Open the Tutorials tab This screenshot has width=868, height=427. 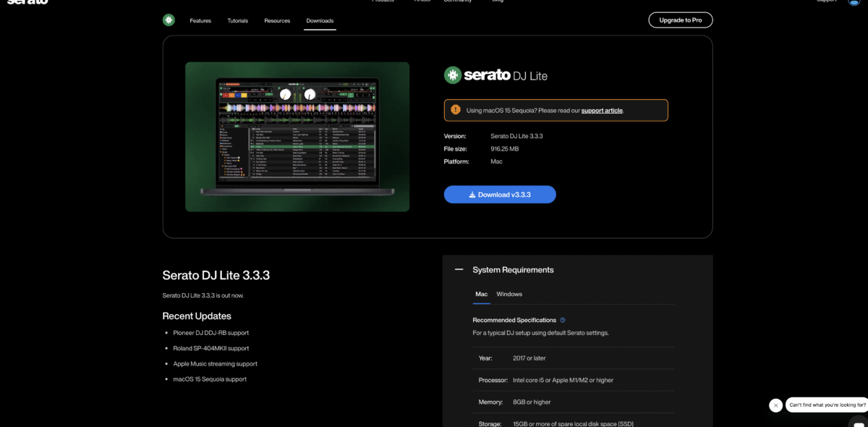click(x=237, y=21)
